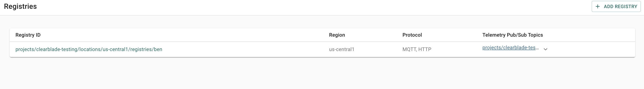Select the Telemetry Pub/Sub Topics column header
Image resolution: width=644 pixels, height=89 pixels.
[512, 35]
